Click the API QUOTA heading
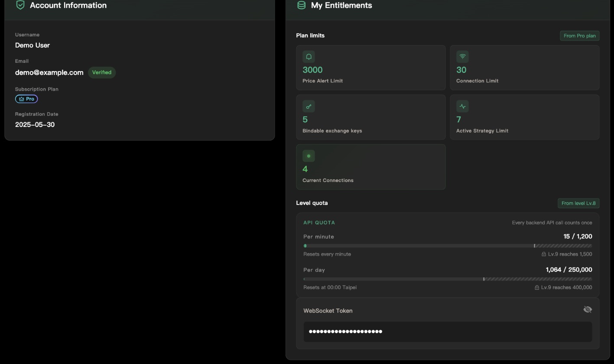614x364 pixels. (319, 223)
